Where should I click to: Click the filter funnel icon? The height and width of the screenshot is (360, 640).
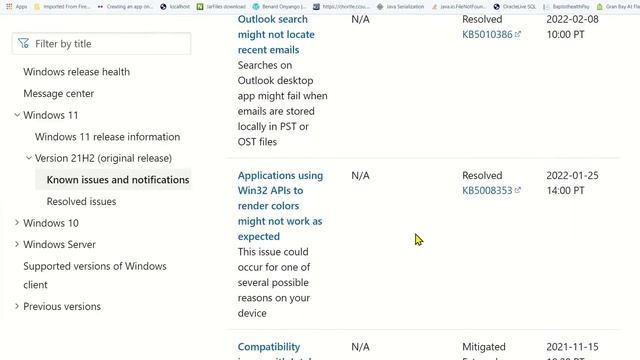click(23, 43)
